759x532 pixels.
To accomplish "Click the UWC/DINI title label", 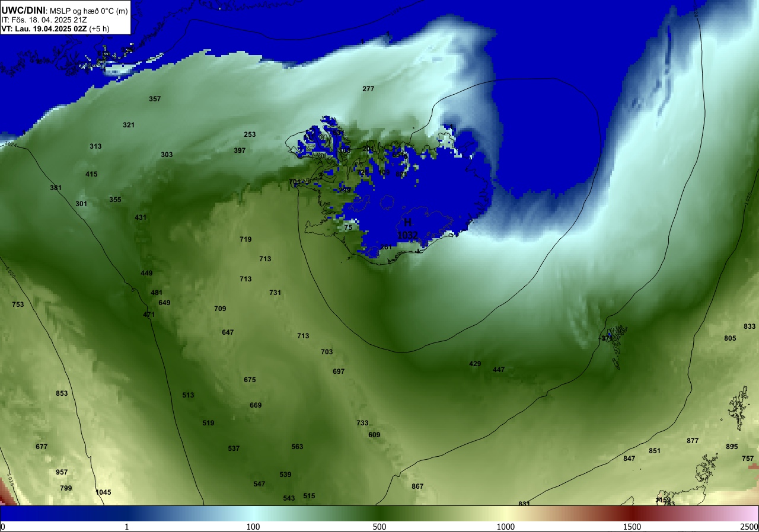I will [24, 10].
